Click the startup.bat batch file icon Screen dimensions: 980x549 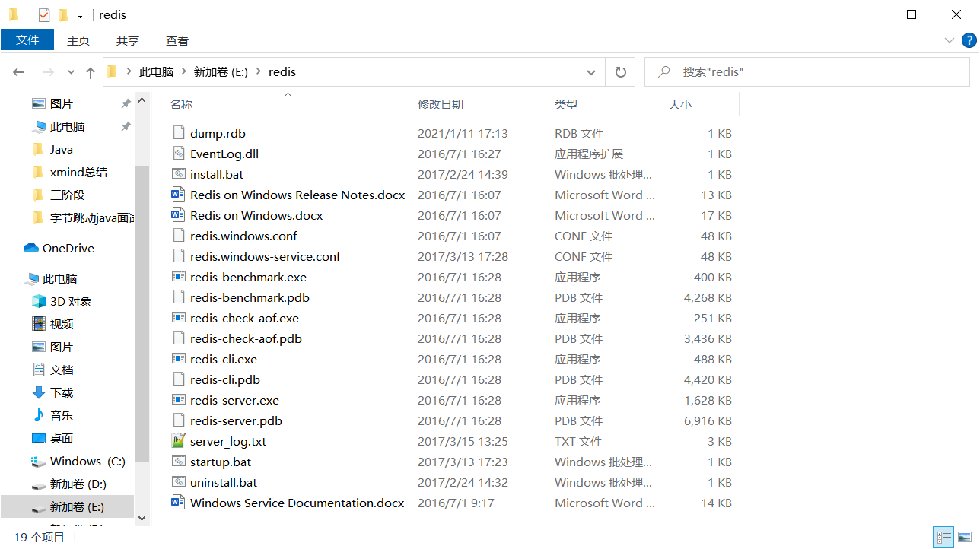coord(179,462)
